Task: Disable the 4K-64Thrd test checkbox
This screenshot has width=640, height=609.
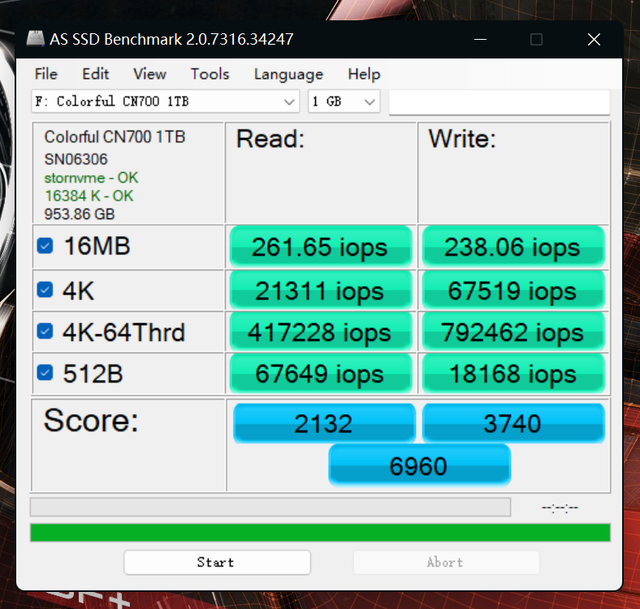Action: [x=45, y=331]
